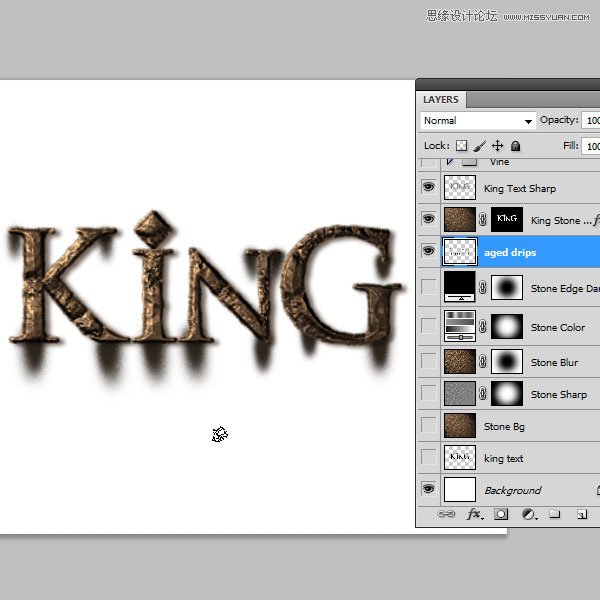Viewport: 600px width, 600px height.
Task: Click the lock all padlock icon
Action: [515, 146]
